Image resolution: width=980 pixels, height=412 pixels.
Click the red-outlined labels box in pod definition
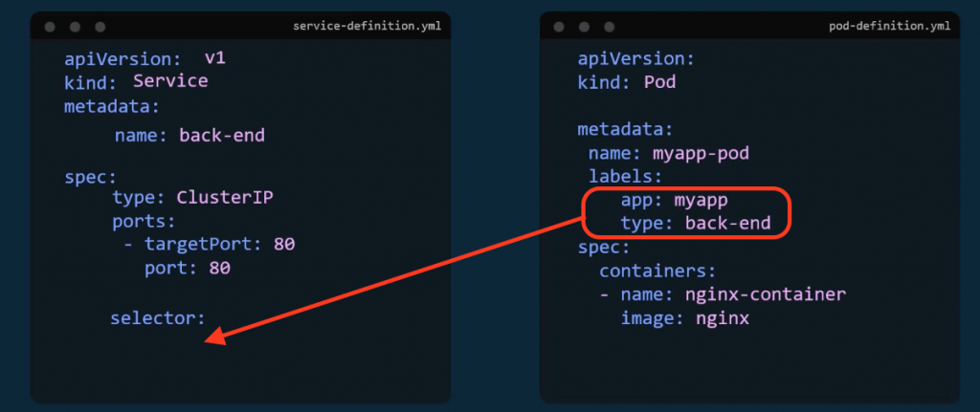point(685,213)
